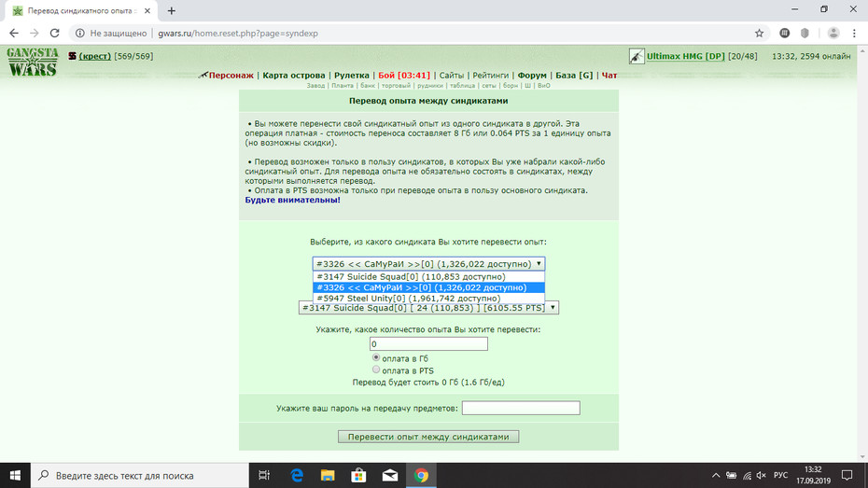Open Microsoft Store from taskbar
The image size is (868, 488).
tap(358, 475)
